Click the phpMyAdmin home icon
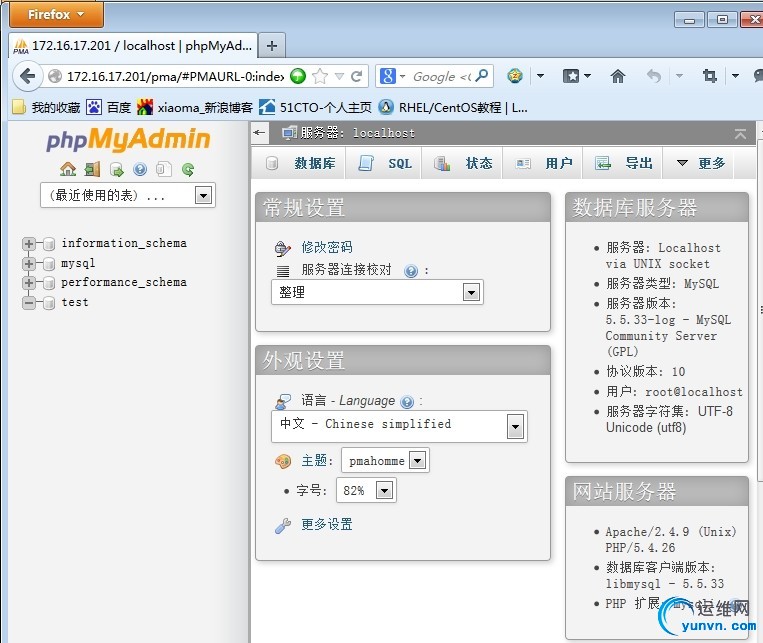The image size is (763, 643). [68, 169]
